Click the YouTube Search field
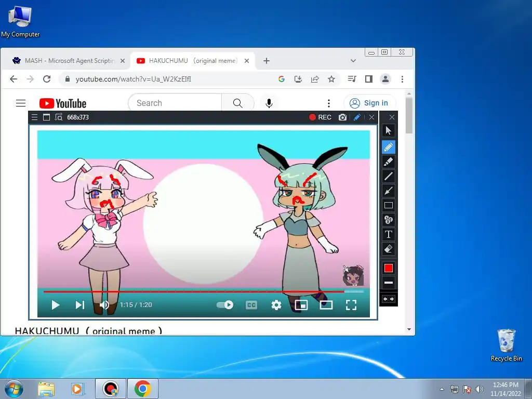This screenshot has width=532, height=399. pyautogui.click(x=175, y=103)
